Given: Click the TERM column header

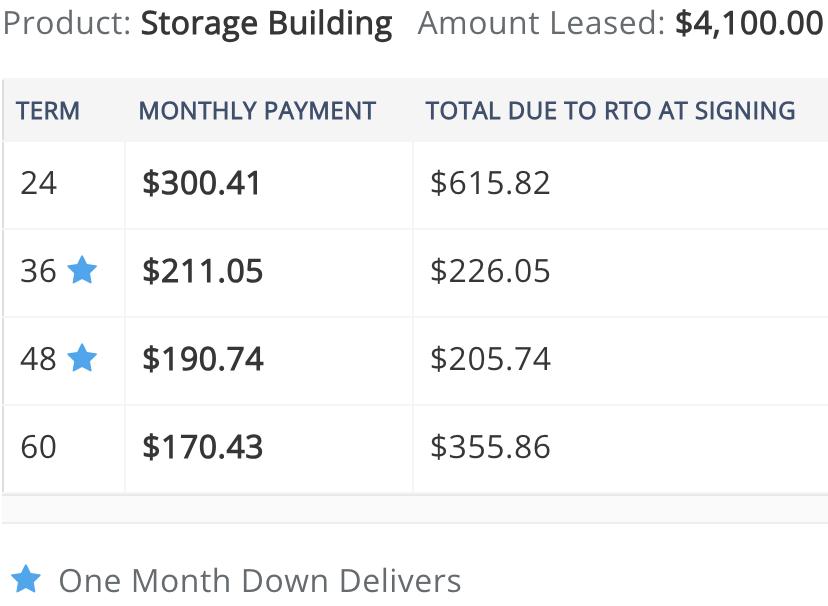Looking at the screenshot, I should (x=48, y=111).
